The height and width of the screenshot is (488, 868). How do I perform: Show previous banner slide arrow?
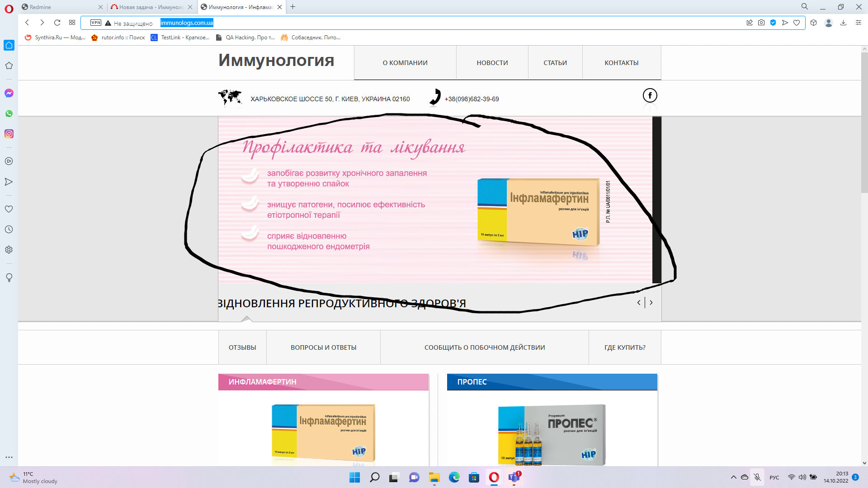(x=639, y=303)
